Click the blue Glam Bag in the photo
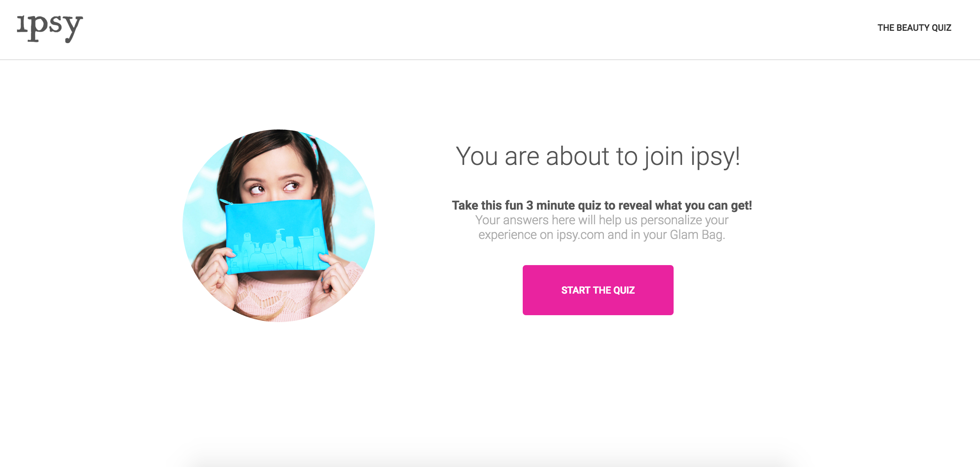This screenshot has width=980, height=467. (276, 236)
